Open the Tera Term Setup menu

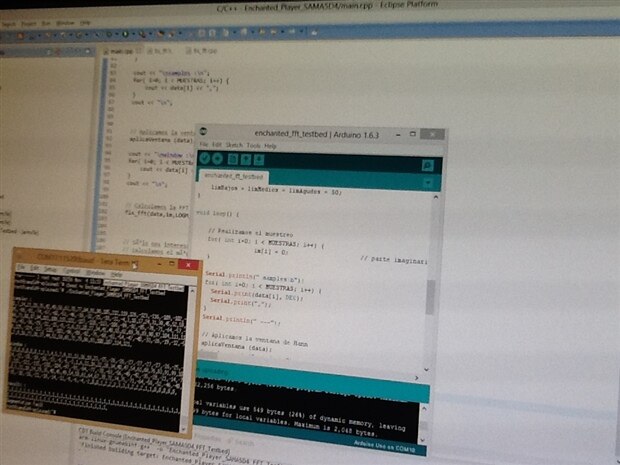(50, 269)
